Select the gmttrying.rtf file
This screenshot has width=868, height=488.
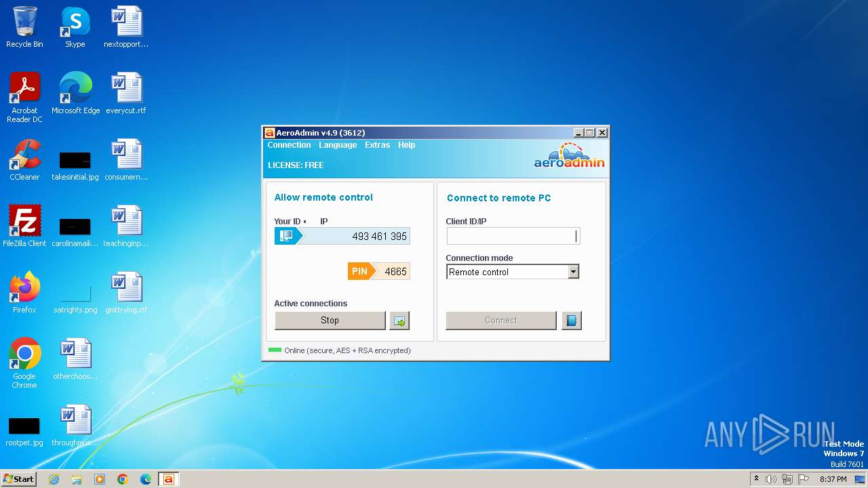(x=126, y=293)
